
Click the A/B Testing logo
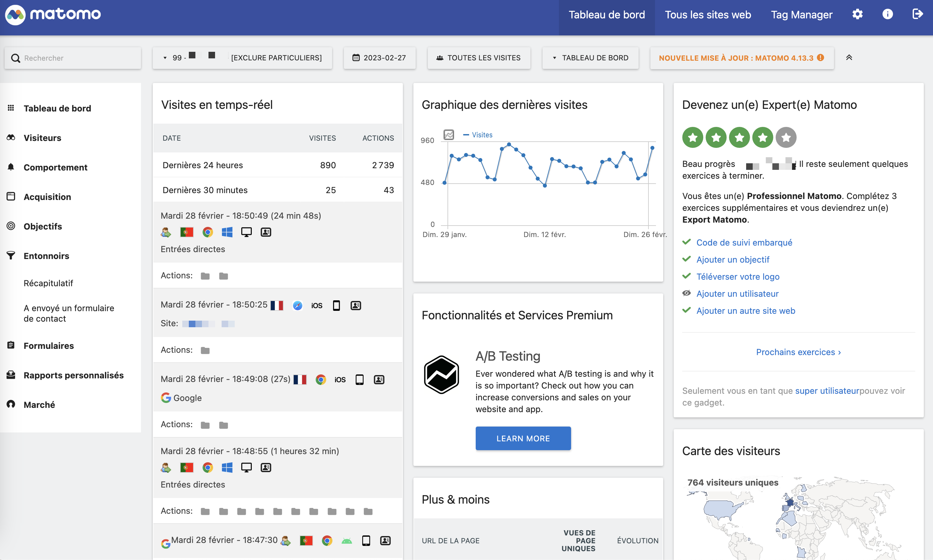(x=441, y=375)
